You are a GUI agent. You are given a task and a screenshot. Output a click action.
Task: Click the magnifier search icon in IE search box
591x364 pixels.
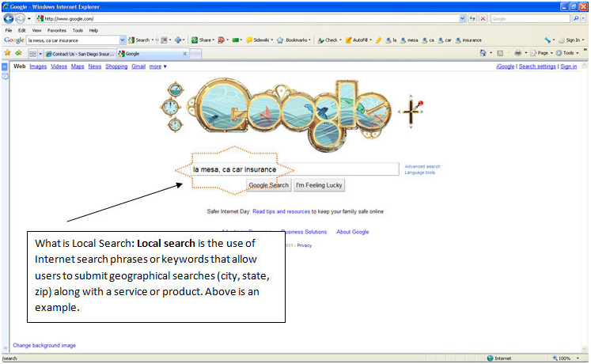pyautogui.click(x=575, y=18)
